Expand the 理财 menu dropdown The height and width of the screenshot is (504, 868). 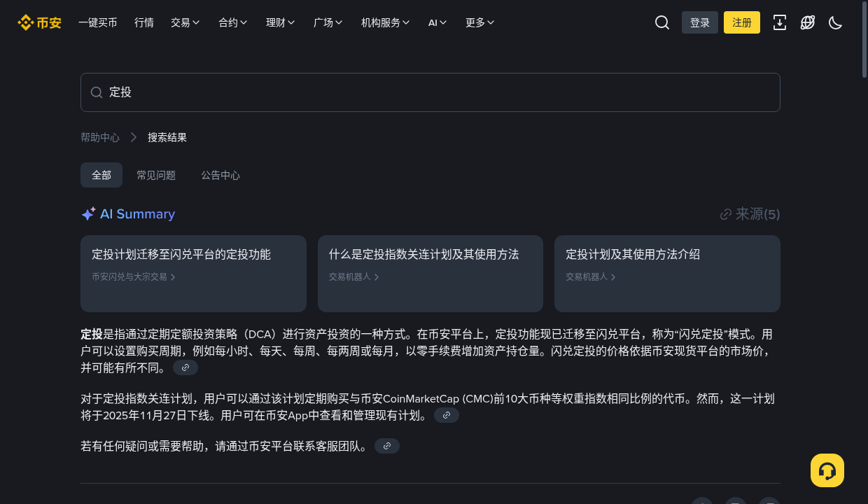click(281, 22)
